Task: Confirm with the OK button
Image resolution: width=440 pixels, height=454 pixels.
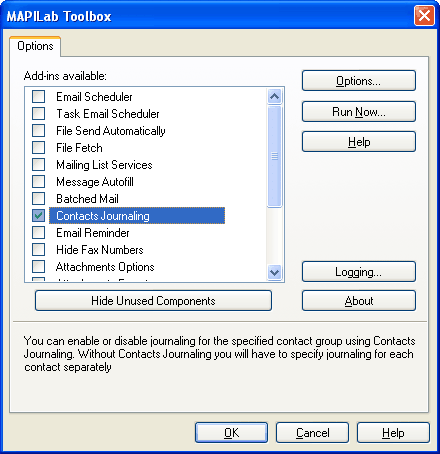Action: click(x=231, y=433)
